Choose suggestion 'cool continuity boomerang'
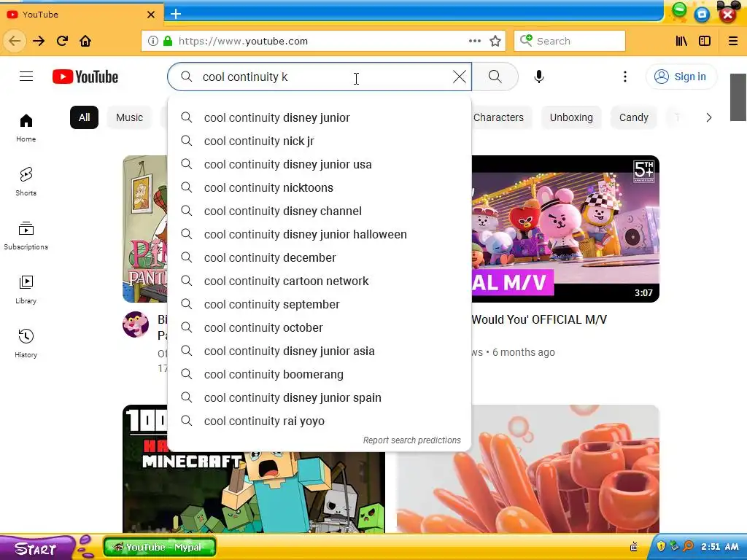 [x=320, y=374]
